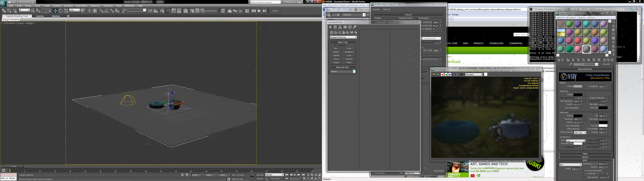The image size is (644, 181).
Task: Open the Blinn BRDF type dropdown
Action: (571, 165)
